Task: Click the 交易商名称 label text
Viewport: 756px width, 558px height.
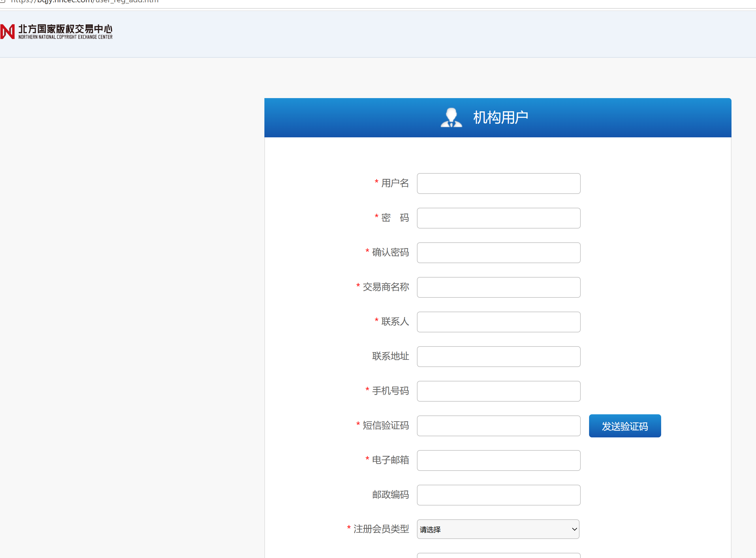Action: [386, 287]
